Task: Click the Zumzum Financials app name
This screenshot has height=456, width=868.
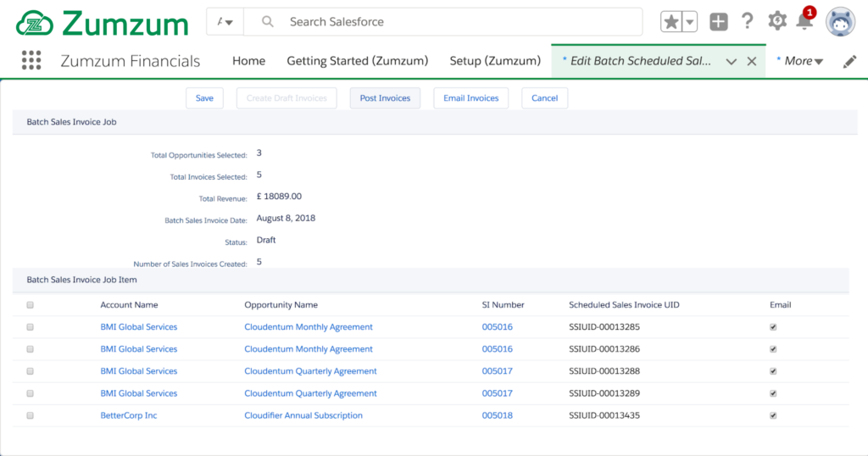Action: click(130, 61)
